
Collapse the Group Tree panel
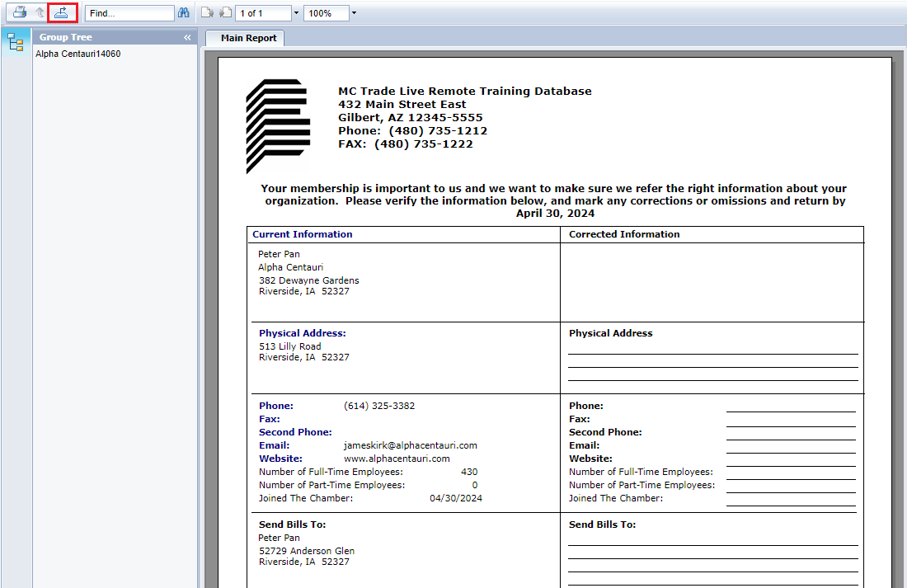[187, 38]
